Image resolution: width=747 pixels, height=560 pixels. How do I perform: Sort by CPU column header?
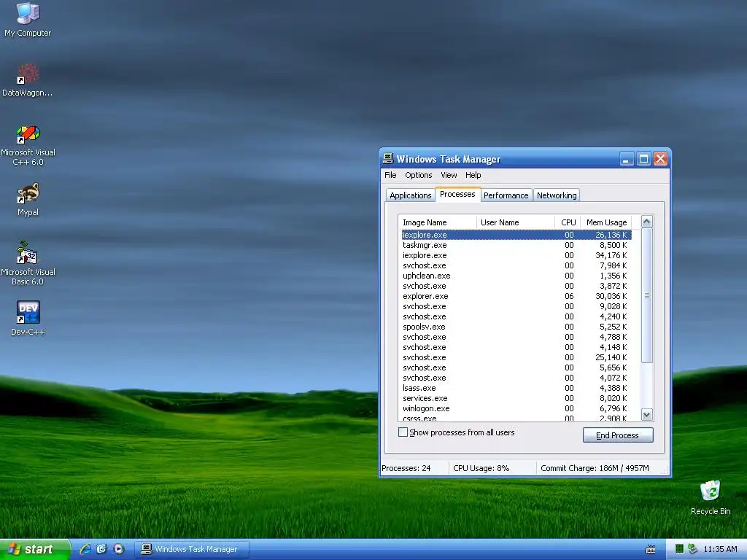point(568,222)
